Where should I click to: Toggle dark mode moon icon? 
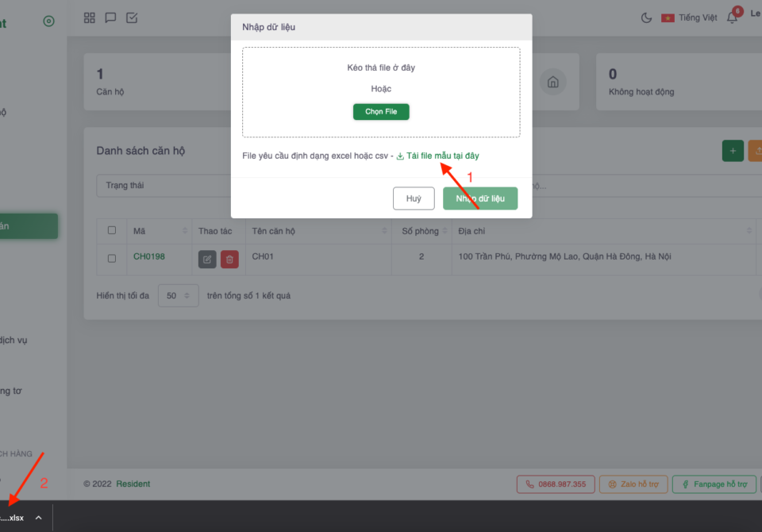(646, 17)
